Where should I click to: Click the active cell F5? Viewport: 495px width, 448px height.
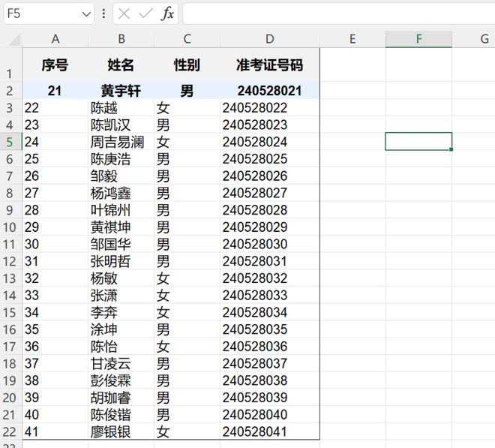click(418, 141)
